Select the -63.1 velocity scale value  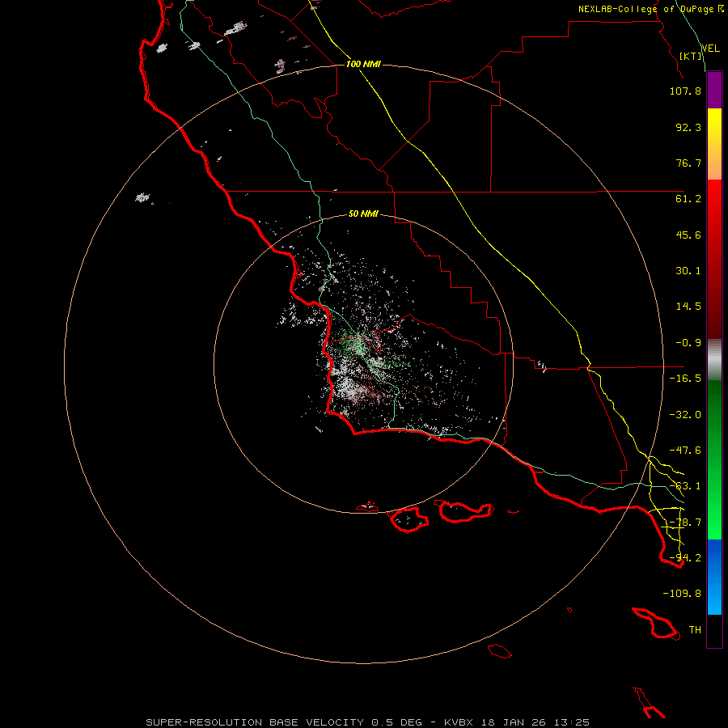[685, 486]
